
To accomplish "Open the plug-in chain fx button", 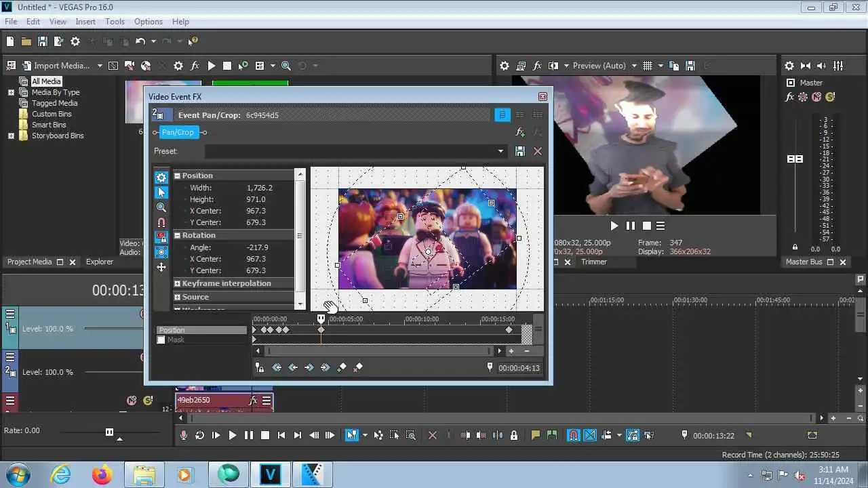I will tap(520, 132).
